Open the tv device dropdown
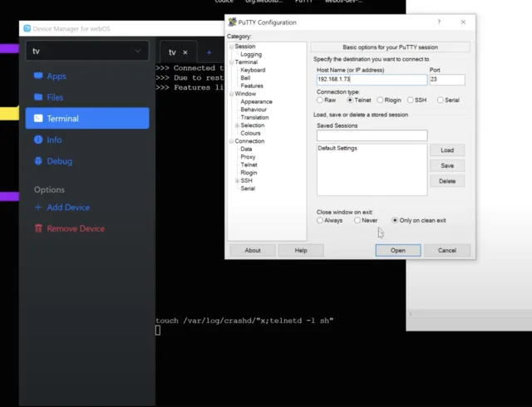The image size is (532, 407). pyautogui.click(x=87, y=51)
